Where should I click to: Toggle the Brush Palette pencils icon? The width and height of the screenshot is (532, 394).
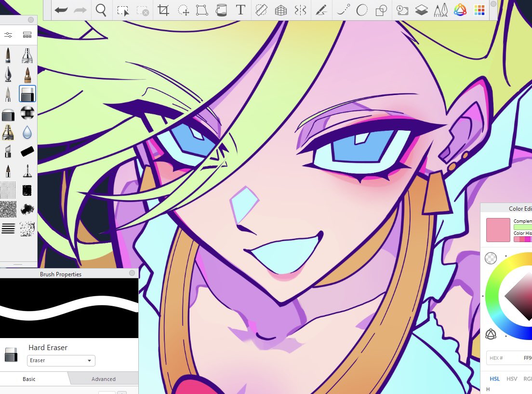[441, 10]
